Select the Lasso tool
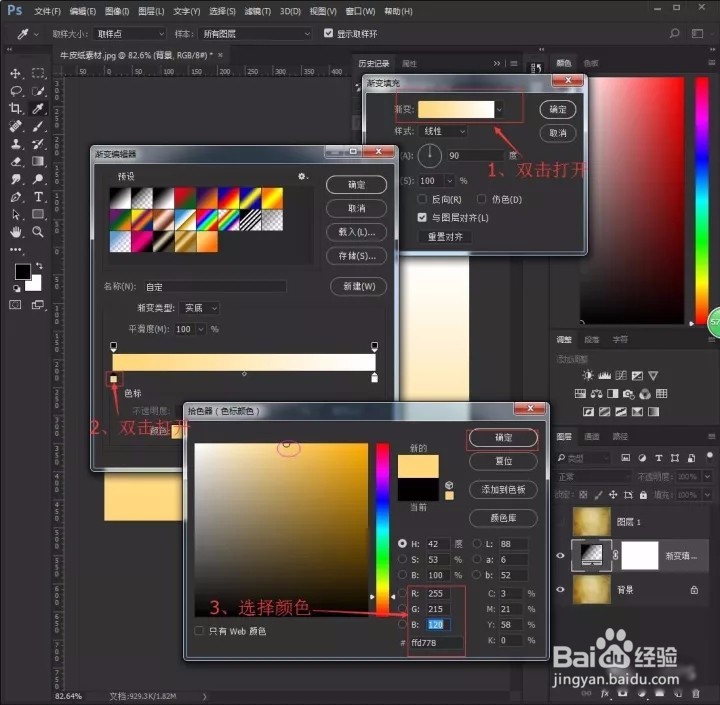The width and height of the screenshot is (720, 705). [16, 91]
